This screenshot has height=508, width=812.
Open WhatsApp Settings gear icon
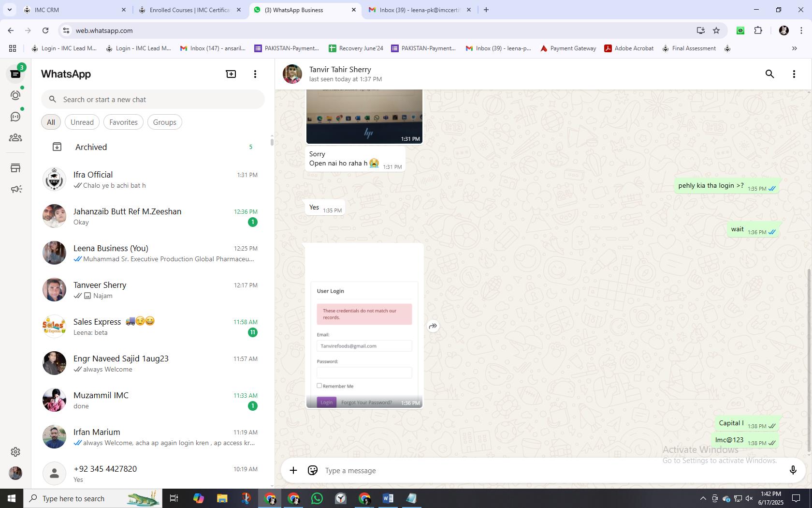[15, 451]
